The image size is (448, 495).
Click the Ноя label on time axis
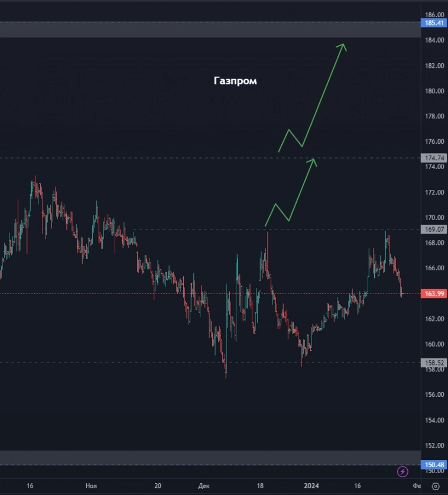pos(91,486)
